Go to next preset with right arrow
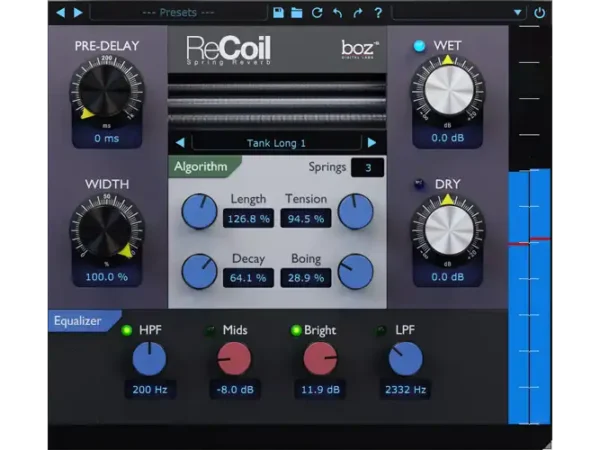The image size is (600, 450). 78,13
